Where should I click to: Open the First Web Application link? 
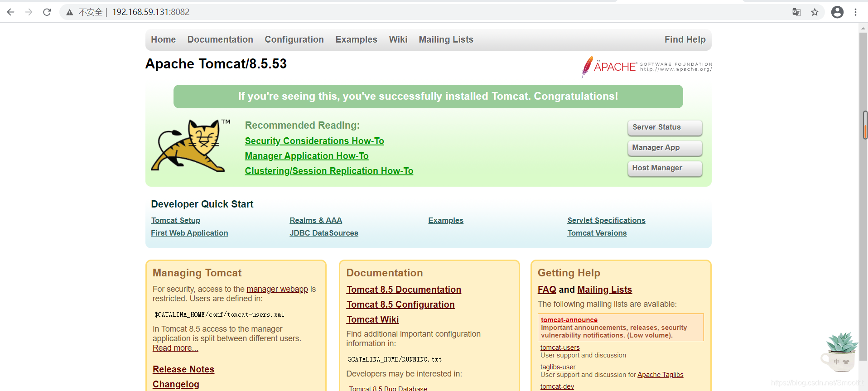click(x=189, y=233)
